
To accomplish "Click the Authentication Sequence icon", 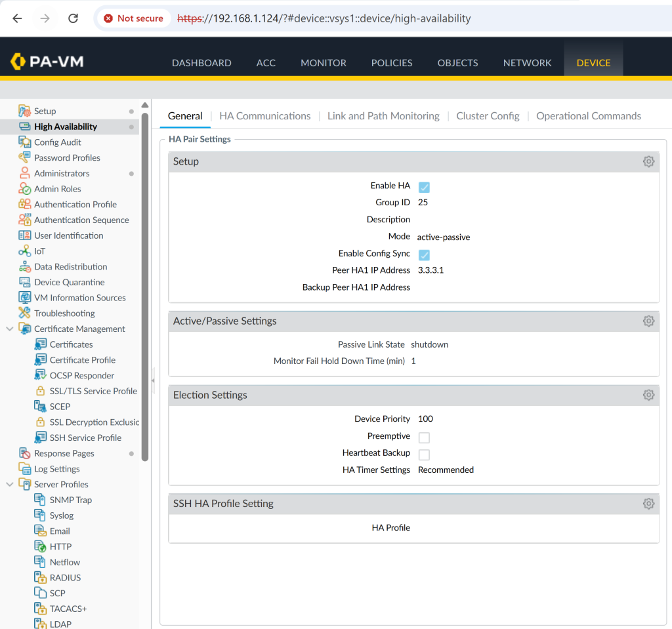I will [24, 220].
